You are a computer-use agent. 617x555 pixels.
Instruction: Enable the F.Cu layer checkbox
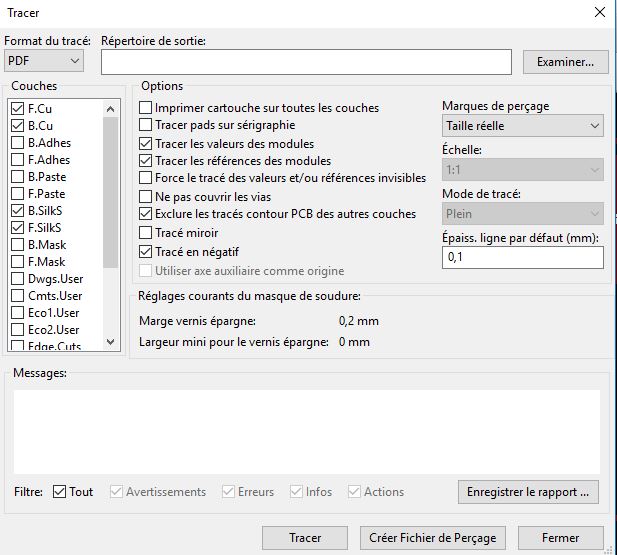(x=18, y=109)
